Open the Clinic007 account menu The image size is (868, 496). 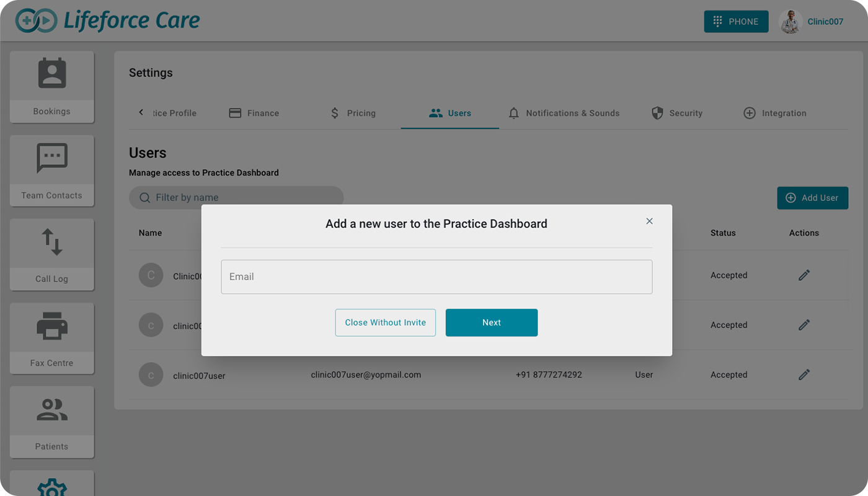[x=812, y=22]
